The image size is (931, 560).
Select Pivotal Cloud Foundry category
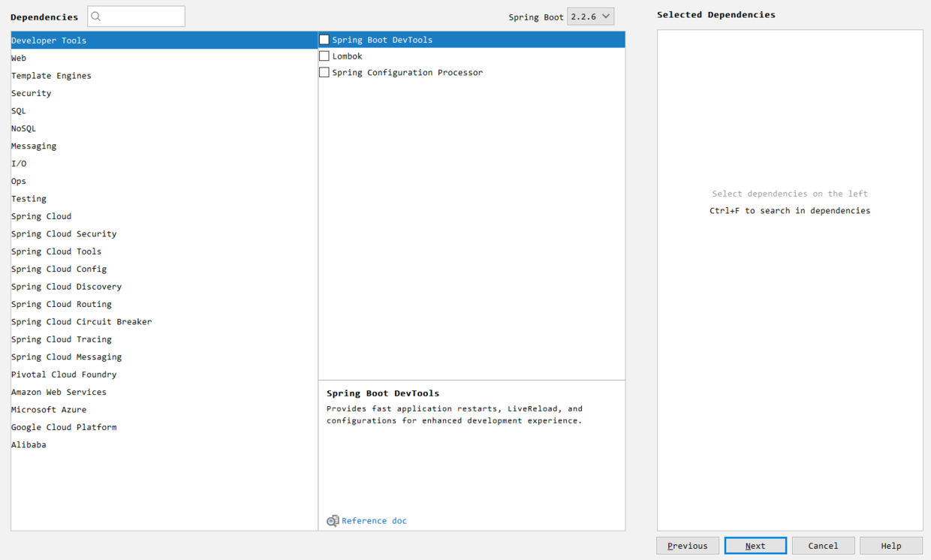click(164, 375)
